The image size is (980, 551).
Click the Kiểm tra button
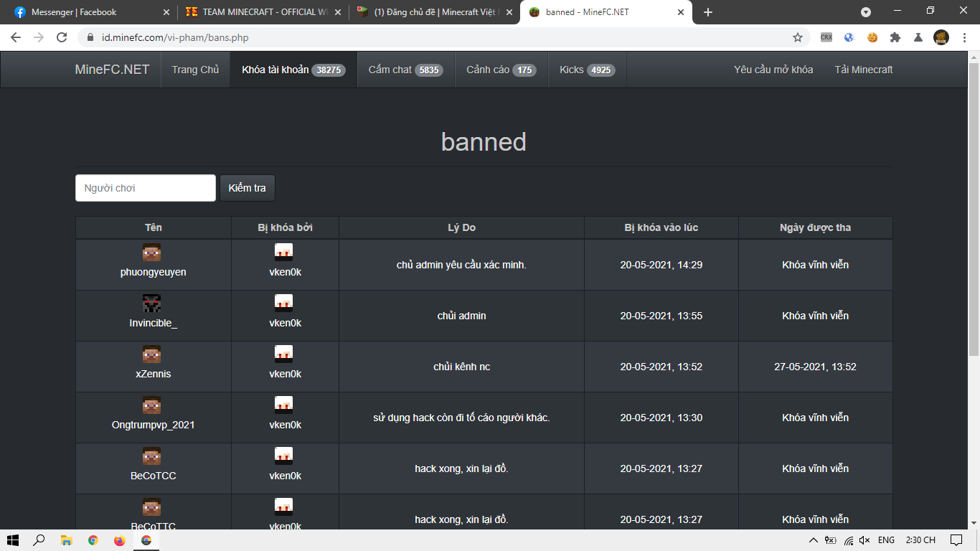coord(247,188)
